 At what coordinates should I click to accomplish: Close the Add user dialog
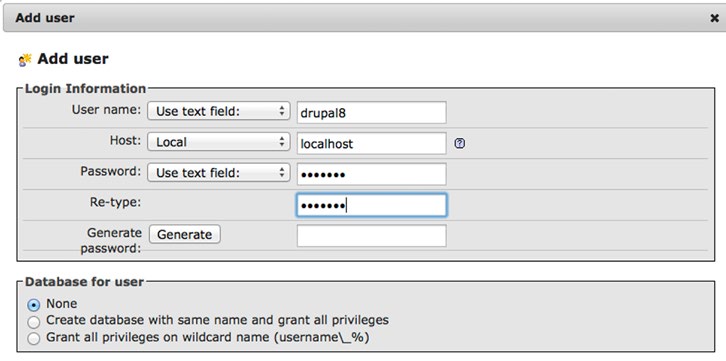714,18
